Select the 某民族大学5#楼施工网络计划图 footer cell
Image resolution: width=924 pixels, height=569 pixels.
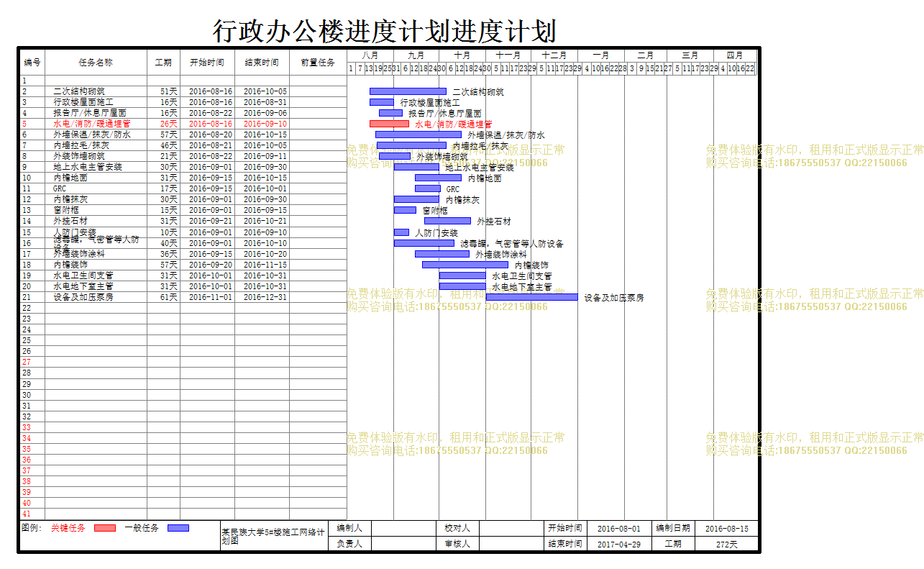point(273,537)
